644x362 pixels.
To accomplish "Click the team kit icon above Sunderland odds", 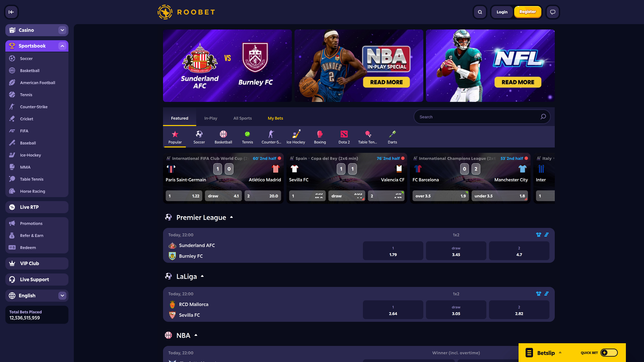I will pos(539,235).
